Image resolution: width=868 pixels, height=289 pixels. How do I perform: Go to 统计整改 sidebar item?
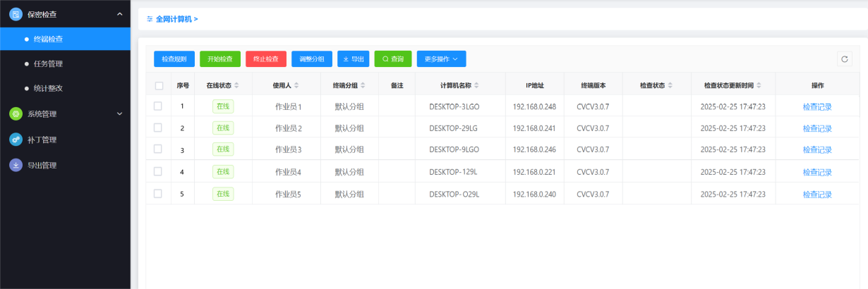tap(48, 89)
